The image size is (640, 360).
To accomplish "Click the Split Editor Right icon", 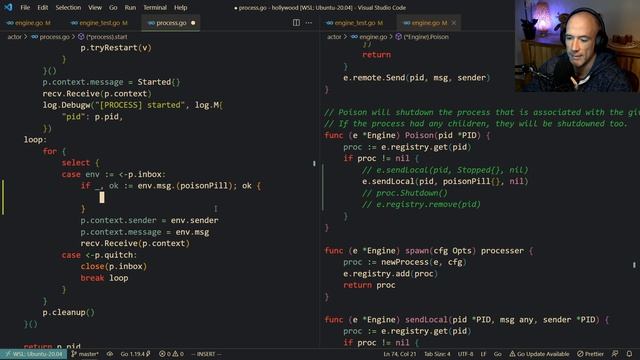I will click(x=296, y=23).
